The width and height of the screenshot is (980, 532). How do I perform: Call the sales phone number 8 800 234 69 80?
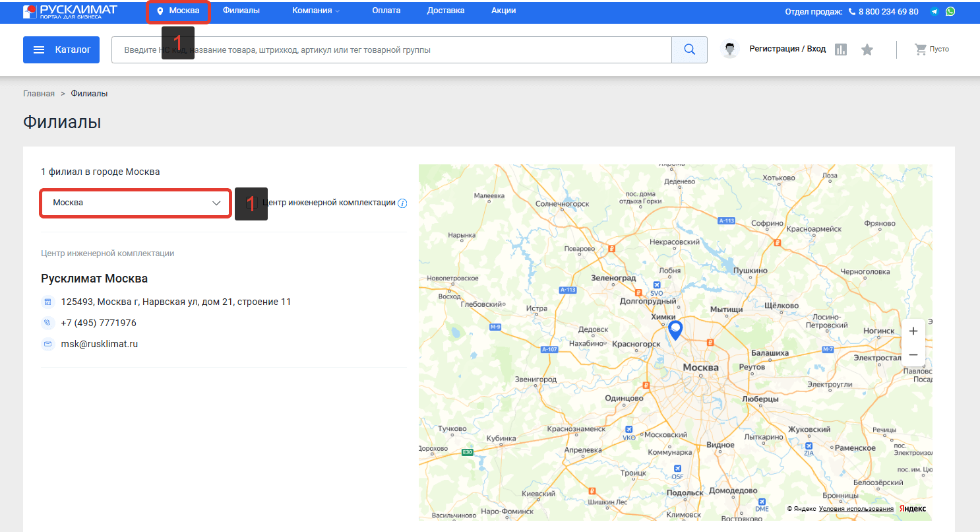[x=884, y=12]
